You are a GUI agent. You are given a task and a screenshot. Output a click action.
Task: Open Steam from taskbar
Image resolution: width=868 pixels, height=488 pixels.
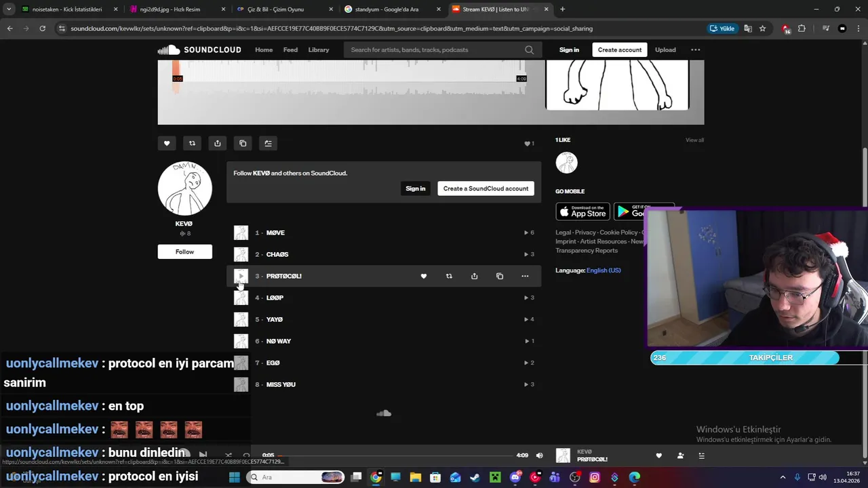pyautogui.click(x=475, y=477)
